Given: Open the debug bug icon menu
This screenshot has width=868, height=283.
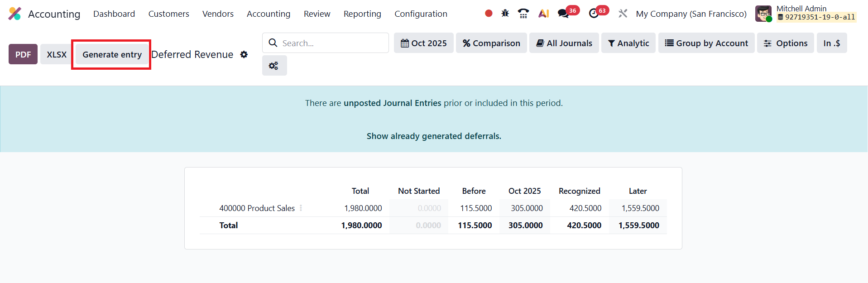Looking at the screenshot, I should [505, 14].
